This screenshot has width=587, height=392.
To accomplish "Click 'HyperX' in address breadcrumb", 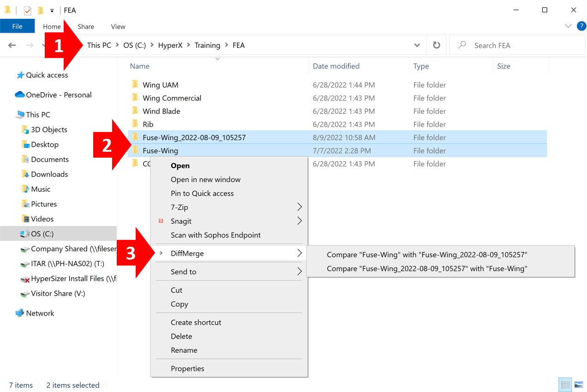I will [x=170, y=45].
